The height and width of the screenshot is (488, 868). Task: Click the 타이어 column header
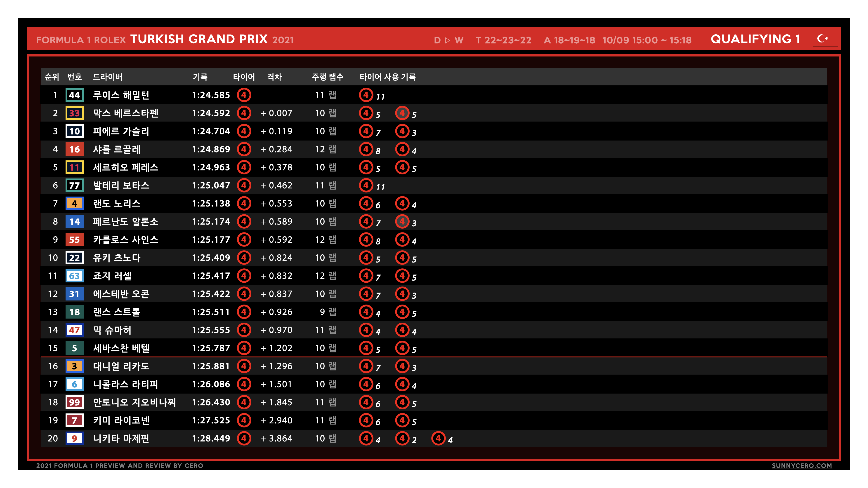coord(244,77)
